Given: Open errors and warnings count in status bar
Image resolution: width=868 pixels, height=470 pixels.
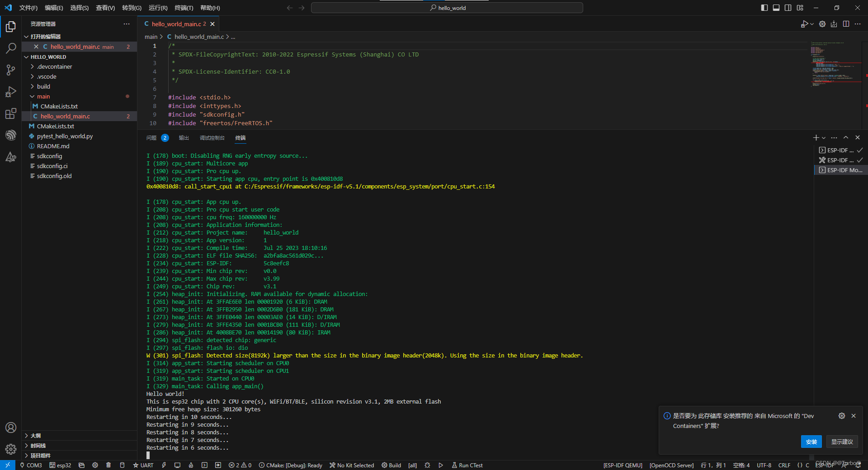Looking at the screenshot, I should [x=240, y=465].
